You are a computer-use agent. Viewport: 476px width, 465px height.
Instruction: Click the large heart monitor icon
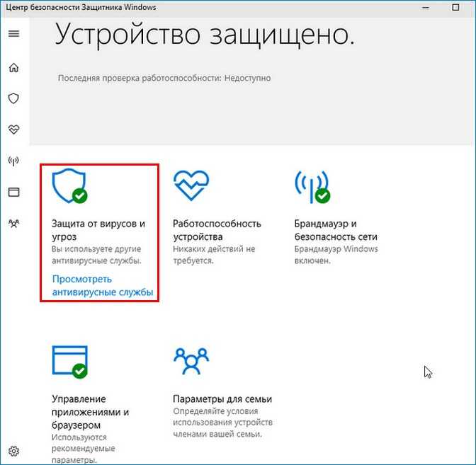(x=191, y=185)
